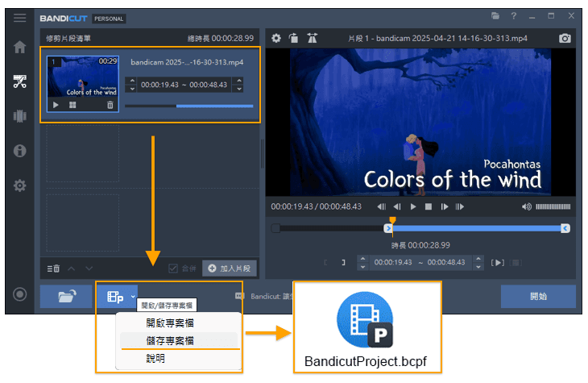Image resolution: width=588 pixels, height=383 pixels.
Task: Play the segment from thumbnail play icon
Action: 56,105
